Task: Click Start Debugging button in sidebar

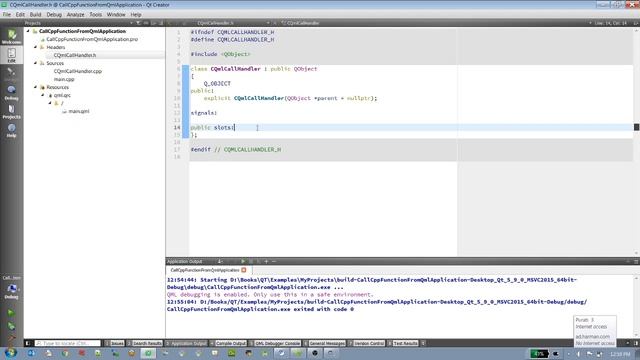Action: point(11,326)
